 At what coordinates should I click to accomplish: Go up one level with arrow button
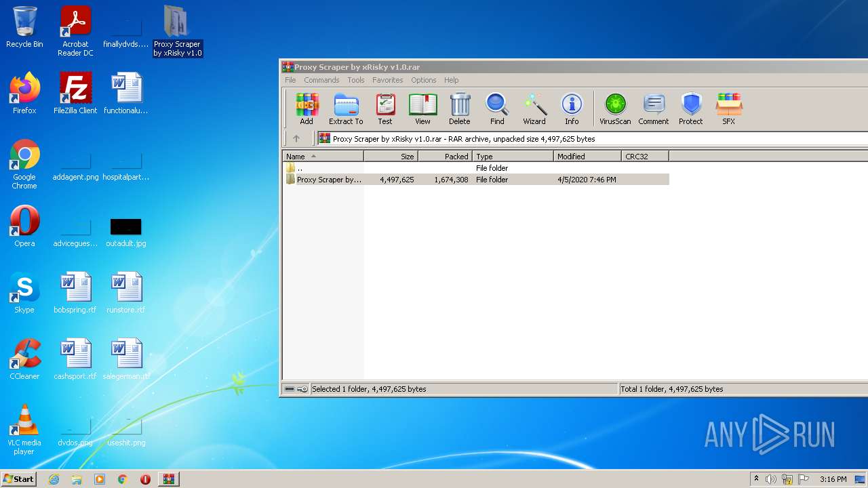pos(296,138)
